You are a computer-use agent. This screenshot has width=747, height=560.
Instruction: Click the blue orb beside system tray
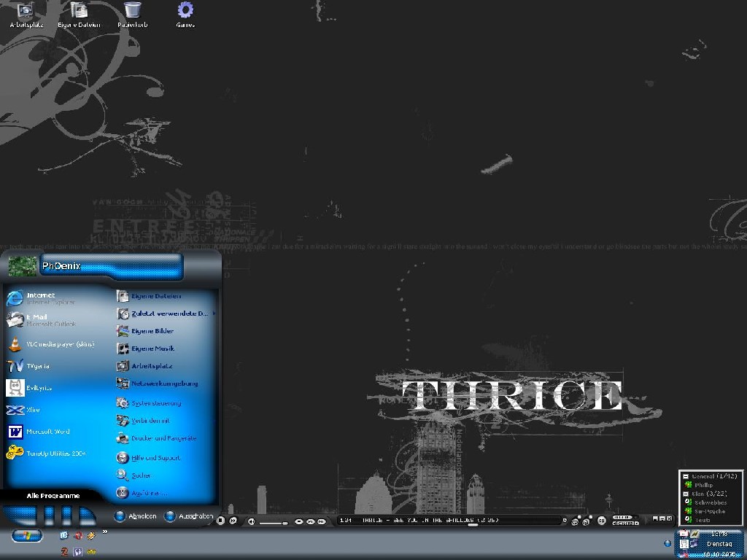coord(667,543)
